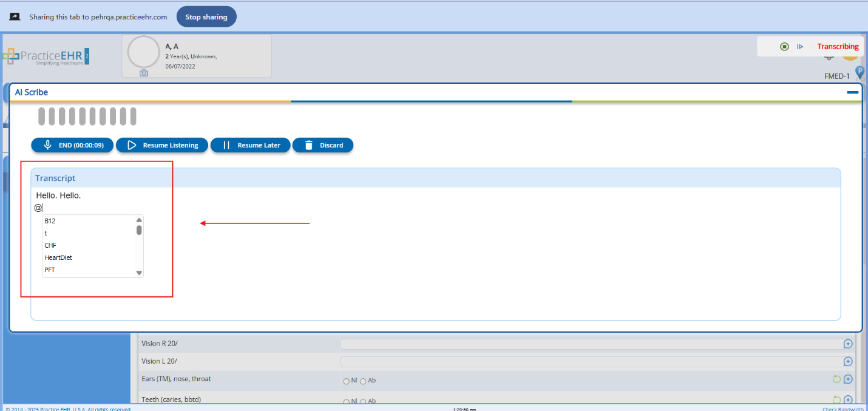Screen dimensions: 868x411
Task: Choose B12 from the suggestion list
Action: (50, 221)
